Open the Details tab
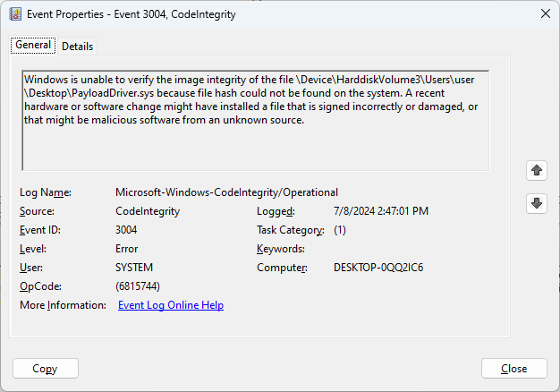The image size is (560, 392). [77, 47]
